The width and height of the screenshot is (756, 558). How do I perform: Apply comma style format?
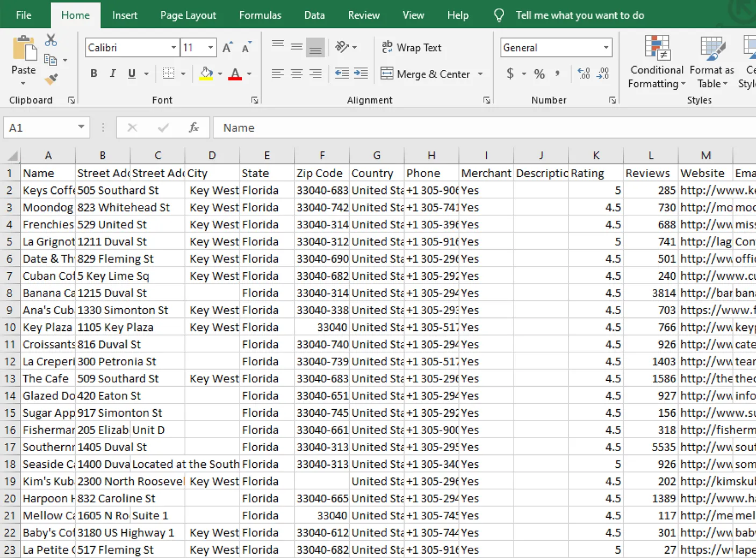tap(558, 74)
